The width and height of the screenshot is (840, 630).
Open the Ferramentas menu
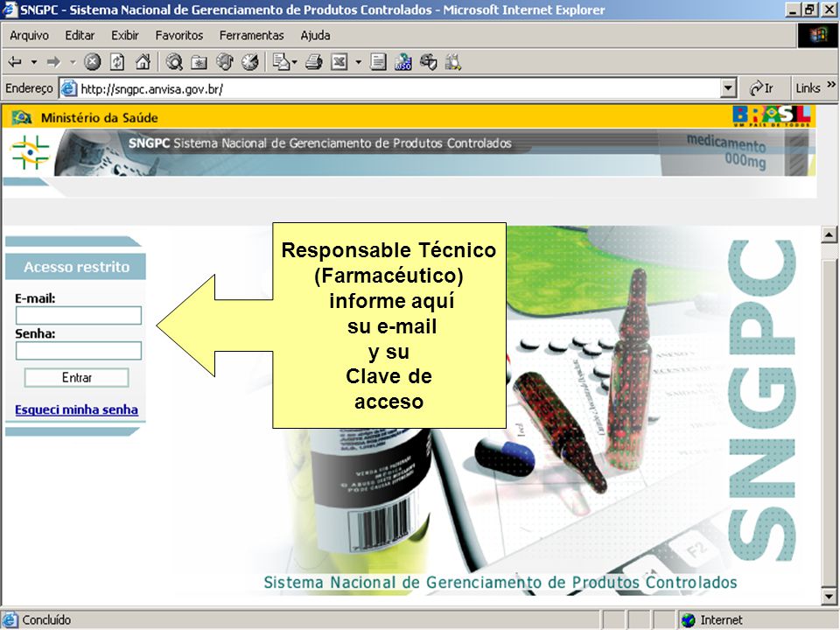(251, 35)
